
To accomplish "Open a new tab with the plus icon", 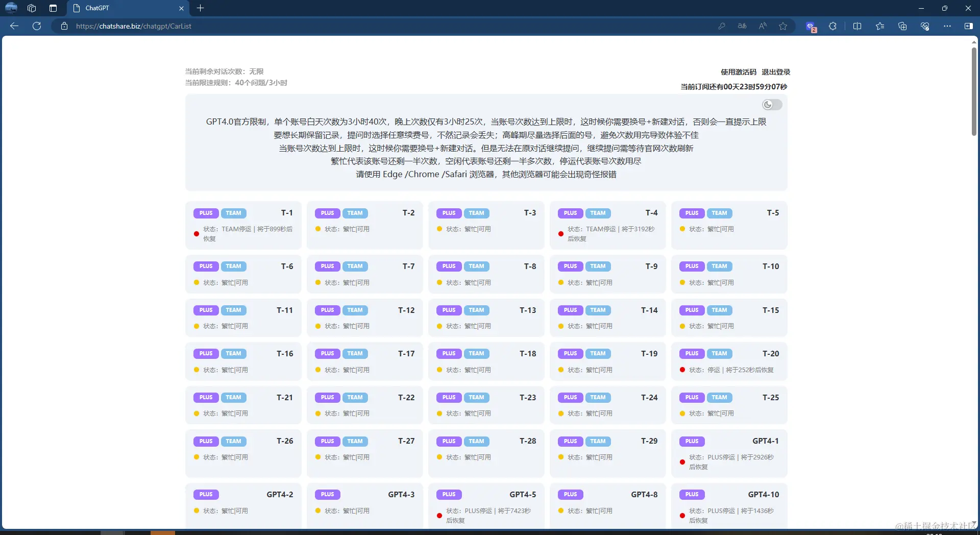I will tap(201, 8).
